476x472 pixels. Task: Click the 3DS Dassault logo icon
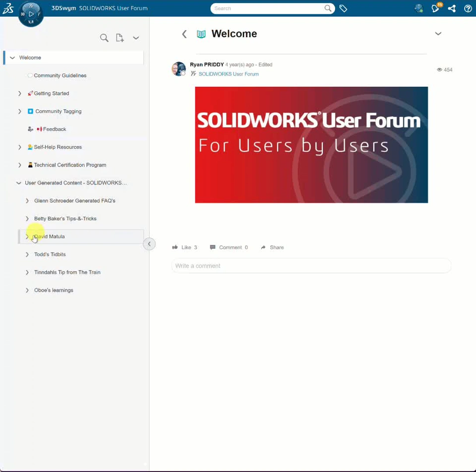pyautogui.click(x=8, y=8)
